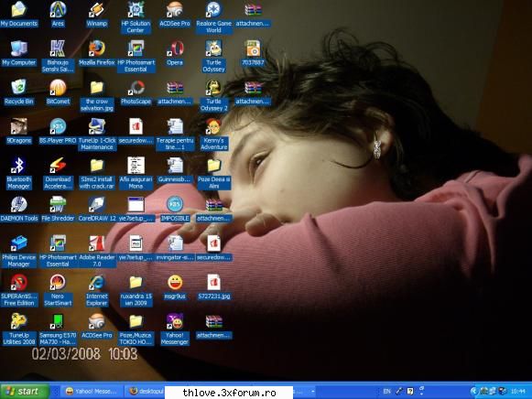Select the Winamp shortcut
This screenshot has width=532, height=399.
pyautogui.click(x=97, y=15)
